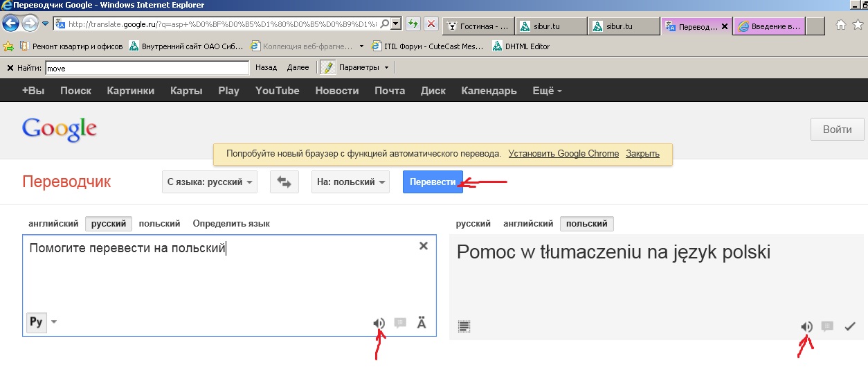Switch to the first sibur.tu tab
Screen dimensions: 868x388
(x=551, y=26)
